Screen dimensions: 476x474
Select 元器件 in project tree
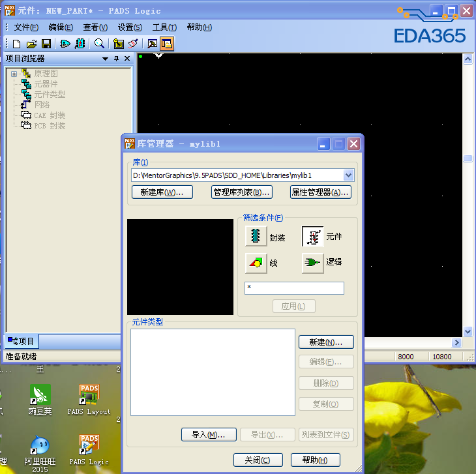46,84
